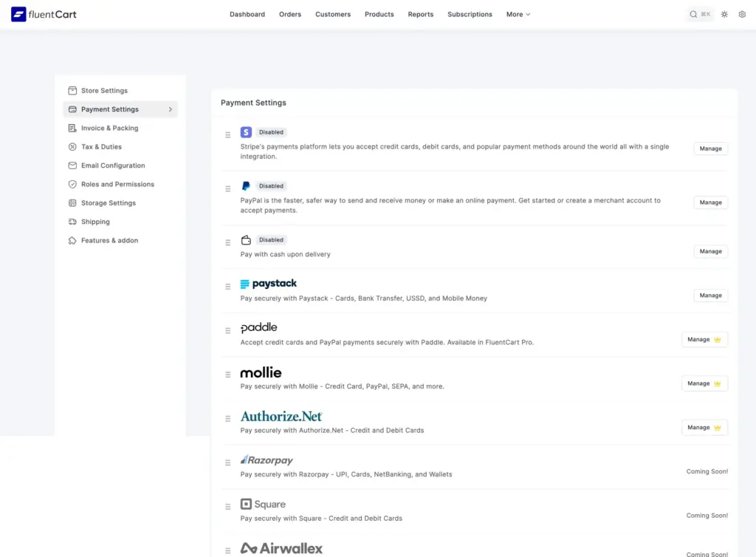Click the fluentCart logo in the header

click(x=43, y=13)
